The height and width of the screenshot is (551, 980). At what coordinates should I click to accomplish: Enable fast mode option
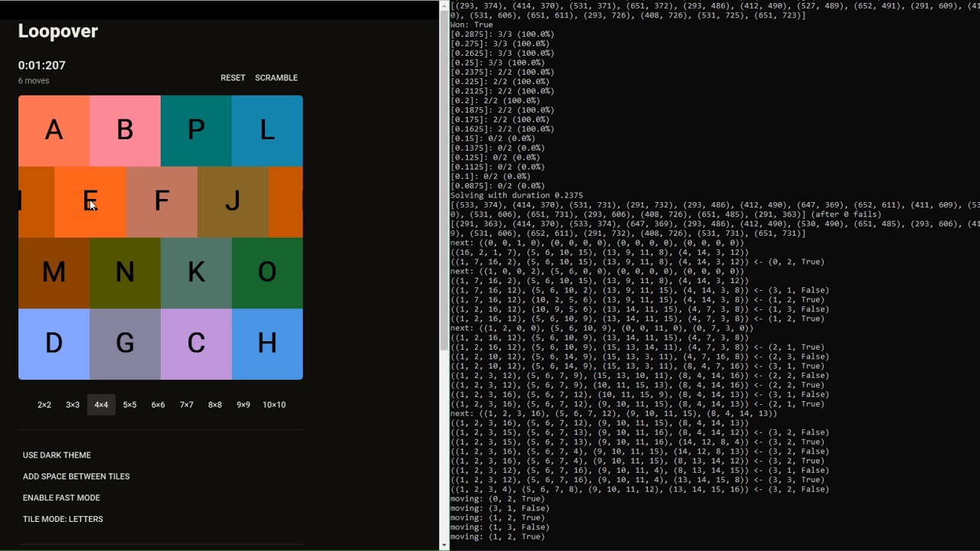tap(61, 498)
